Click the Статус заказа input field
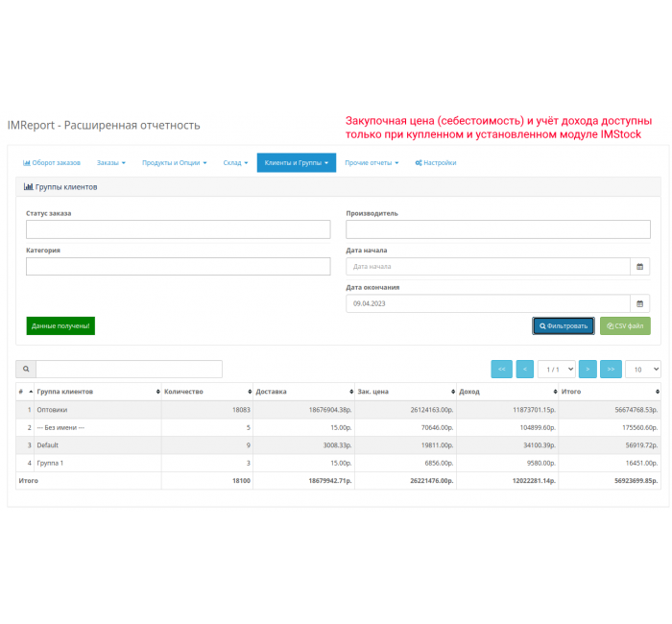This screenshot has height=624, width=672. pyautogui.click(x=178, y=229)
